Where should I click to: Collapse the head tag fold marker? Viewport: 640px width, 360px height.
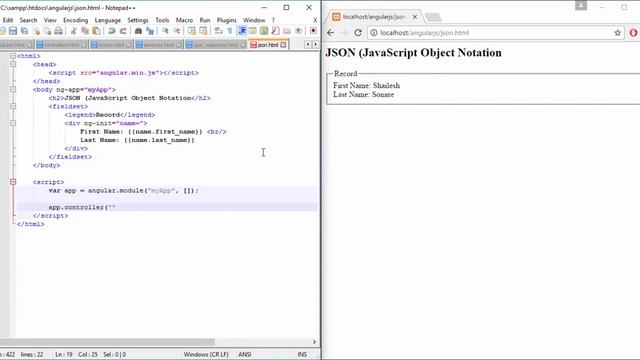[13, 64]
